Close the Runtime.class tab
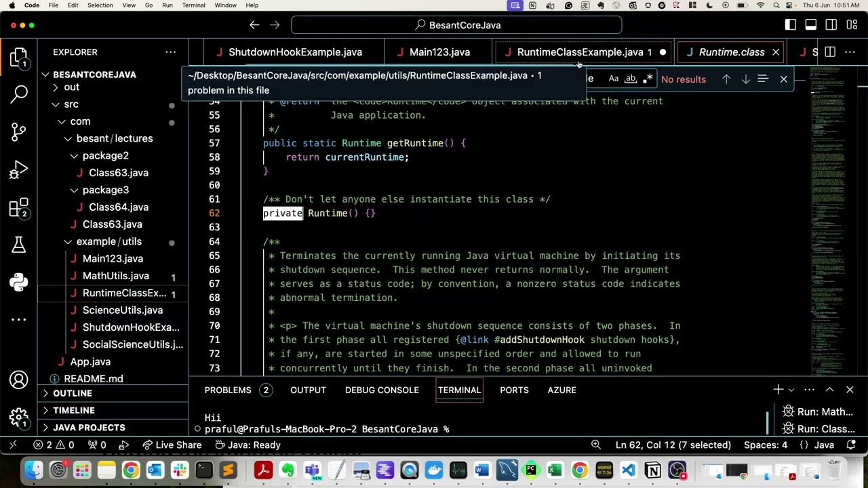Screen dimensions: 868x488 click(x=776, y=52)
